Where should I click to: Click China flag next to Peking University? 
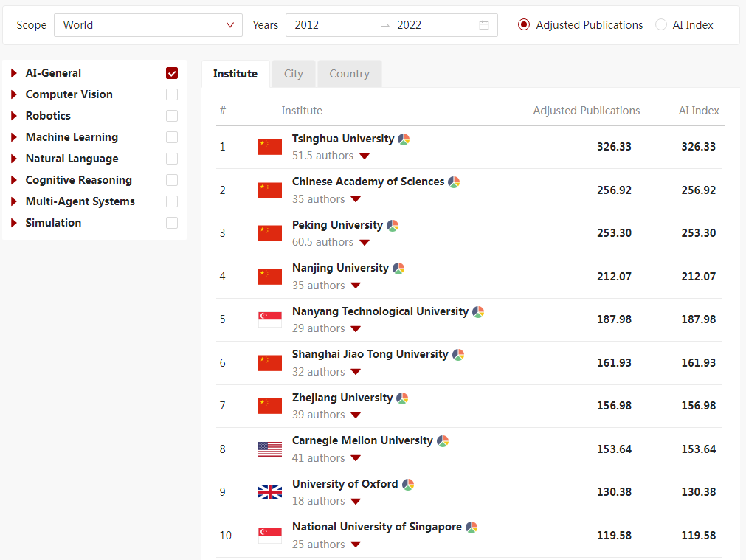(x=270, y=233)
